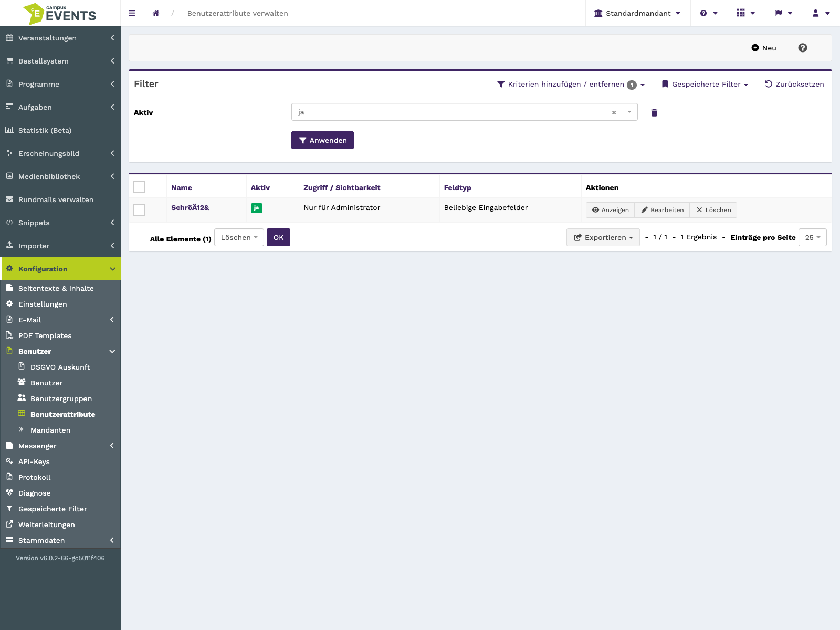Click Zurücksetzen to reset filters
This screenshot has width=840, height=630.
coord(794,84)
